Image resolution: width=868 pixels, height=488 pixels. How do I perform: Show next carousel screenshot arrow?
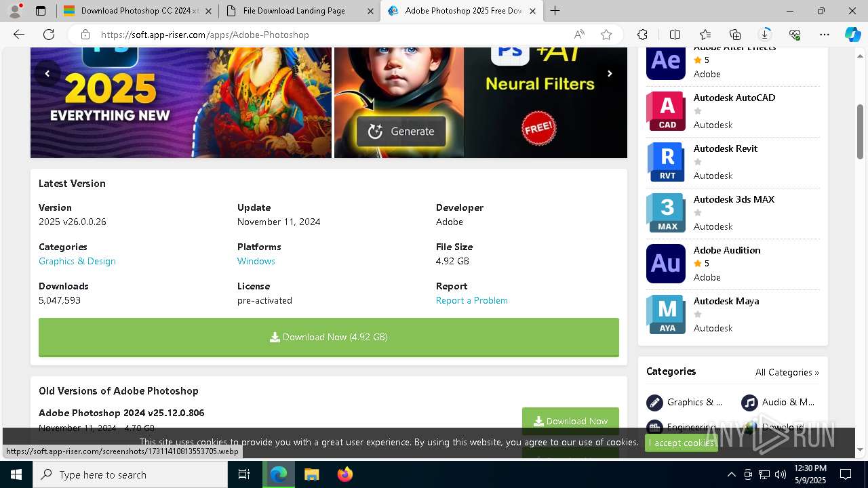tap(610, 74)
